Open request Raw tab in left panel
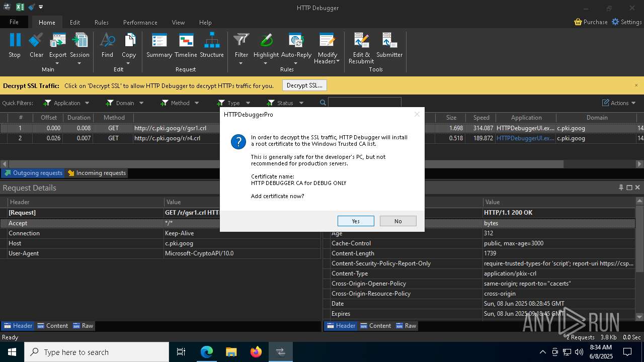This screenshot has height=362, width=644. pyautogui.click(x=83, y=326)
